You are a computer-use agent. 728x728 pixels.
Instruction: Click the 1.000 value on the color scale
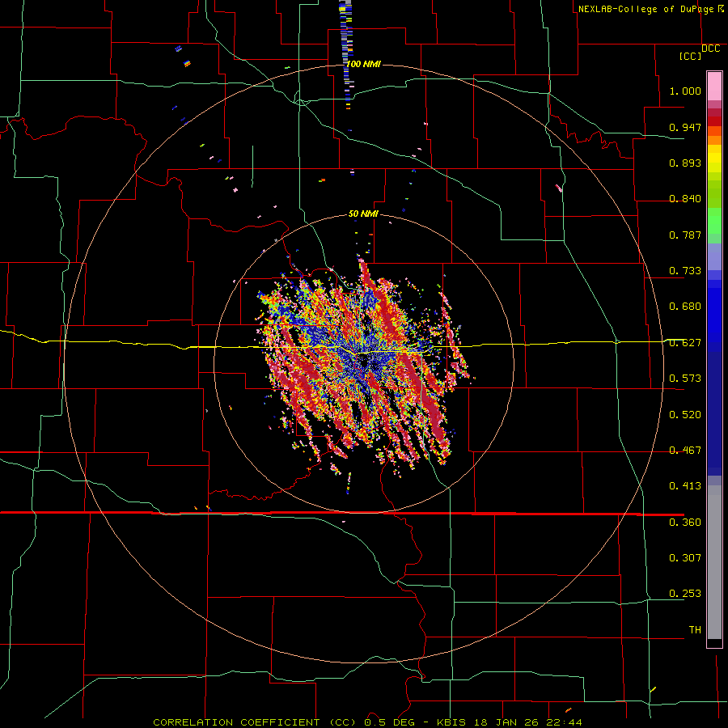tap(685, 91)
